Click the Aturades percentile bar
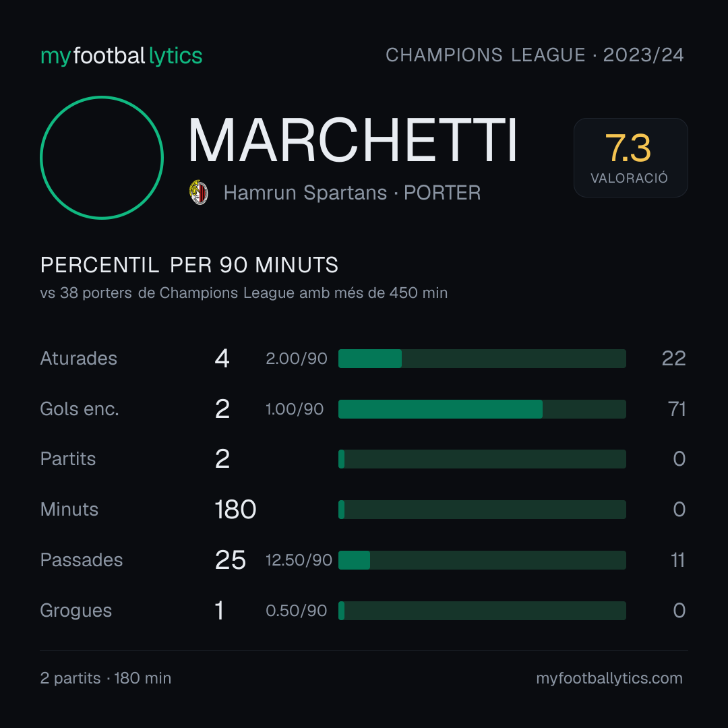This screenshot has height=728, width=728. (482, 359)
